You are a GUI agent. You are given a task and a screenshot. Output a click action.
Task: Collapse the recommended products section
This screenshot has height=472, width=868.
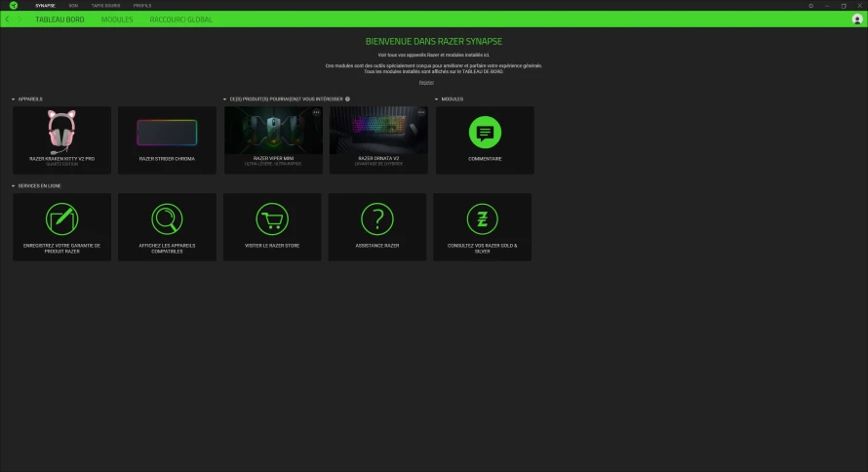coord(224,99)
